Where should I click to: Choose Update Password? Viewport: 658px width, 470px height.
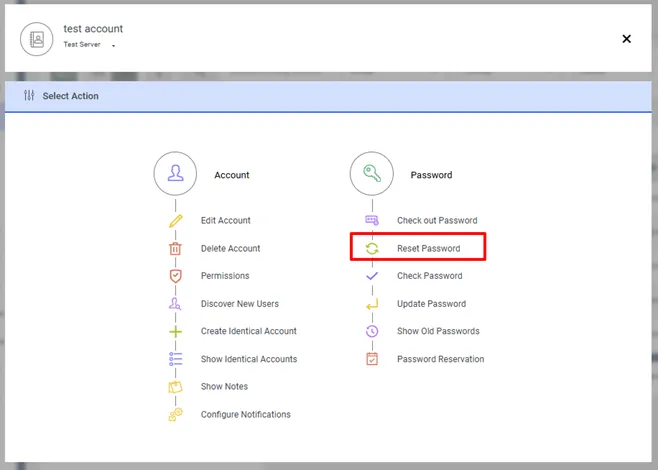point(431,304)
